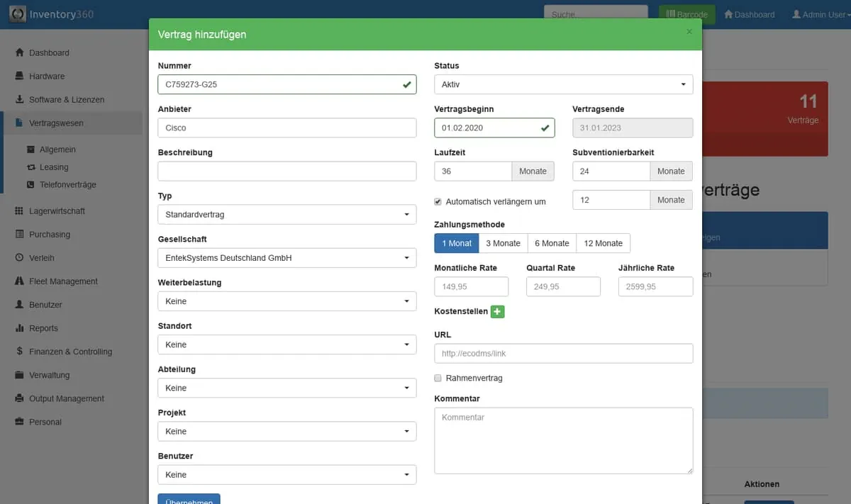Screen dimensions: 851x504
Task: Uncheck the Automatisch verlängern um checkbox
Action: pos(438,202)
